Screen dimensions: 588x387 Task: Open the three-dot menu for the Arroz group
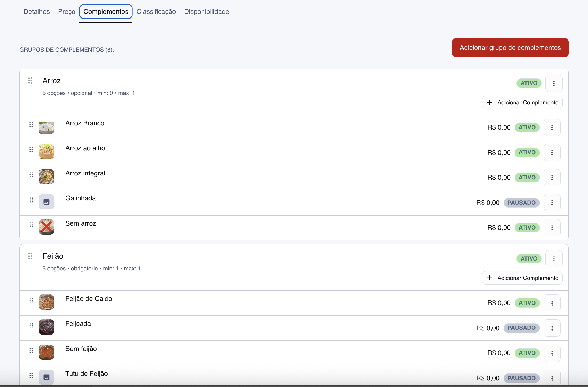click(554, 83)
